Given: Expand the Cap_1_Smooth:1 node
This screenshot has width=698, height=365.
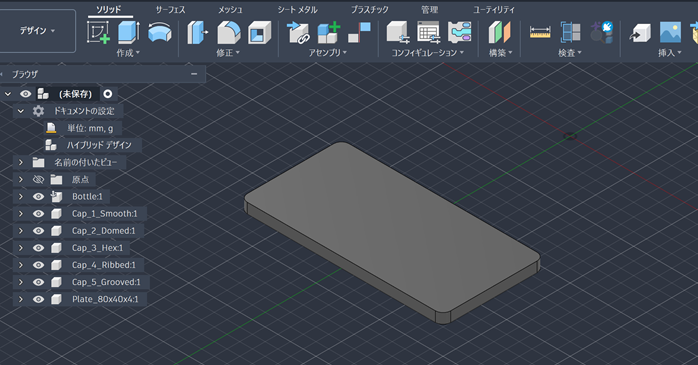Looking at the screenshot, I should 20,214.
